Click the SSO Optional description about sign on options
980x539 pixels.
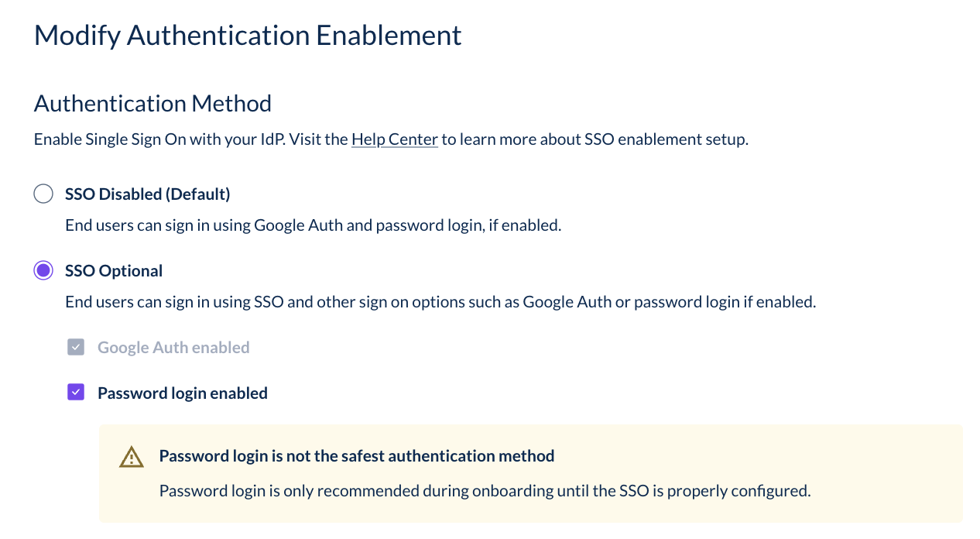(x=440, y=301)
